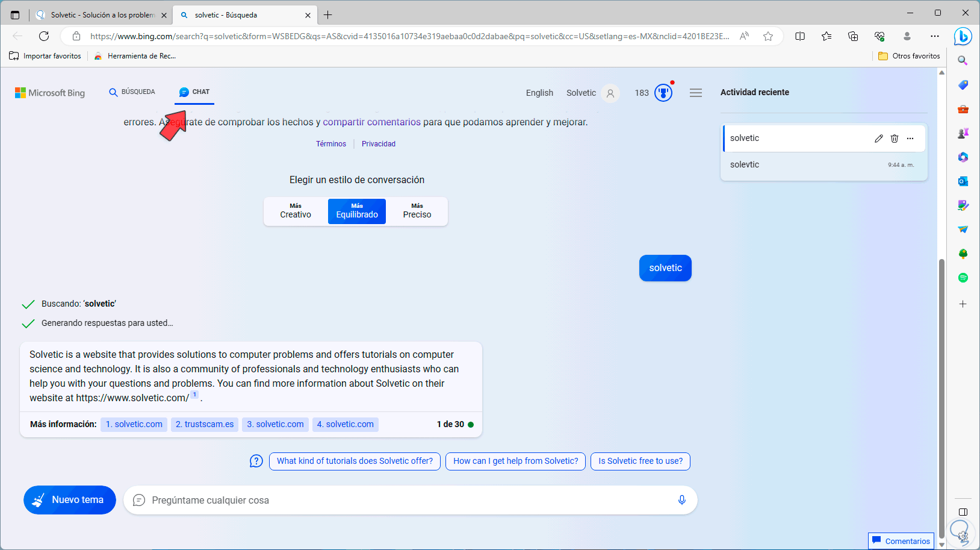
Task: Open Solvetic account profile
Action: point(592,93)
